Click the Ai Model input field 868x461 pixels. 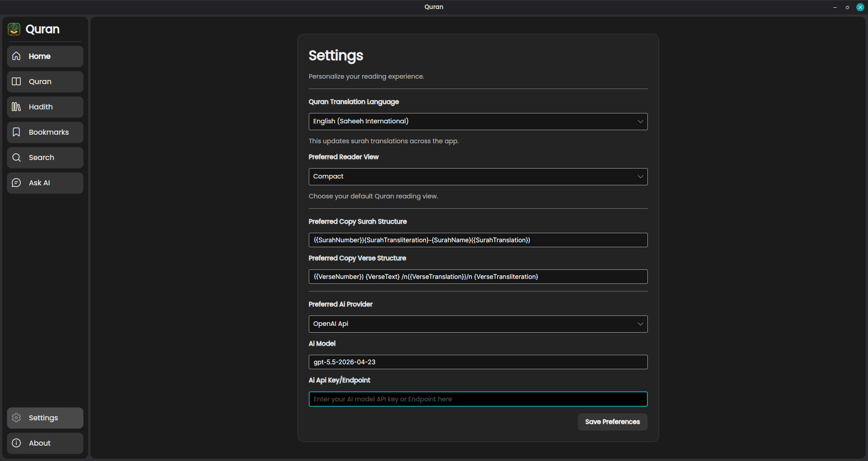tap(478, 362)
